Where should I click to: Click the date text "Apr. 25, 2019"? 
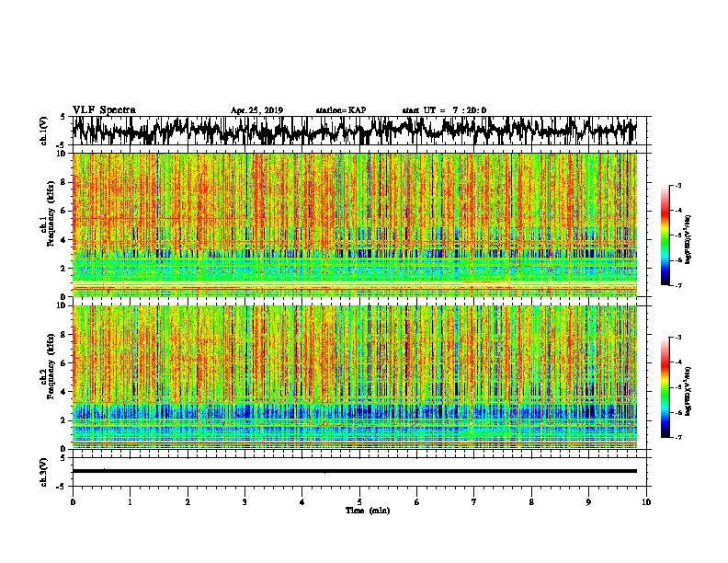click(256, 110)
